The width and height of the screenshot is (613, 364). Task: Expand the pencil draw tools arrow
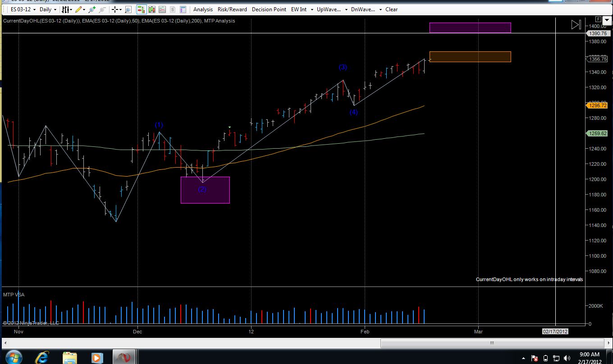click(x=85, y=9)
